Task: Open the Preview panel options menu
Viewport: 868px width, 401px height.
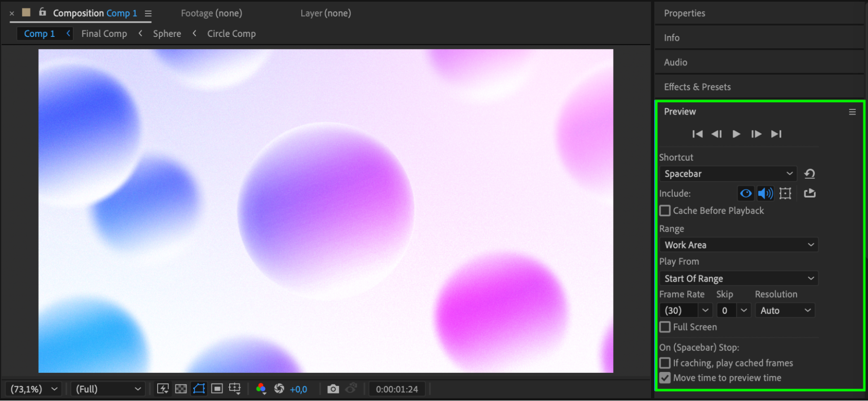Action: point(852,112)
